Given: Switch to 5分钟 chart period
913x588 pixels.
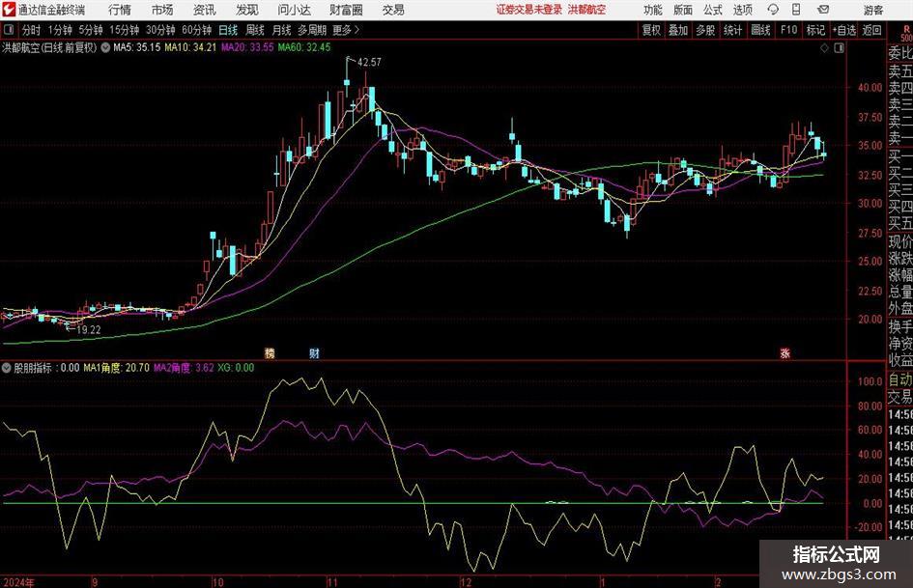Looking at the screenshot, I should (91, 30).
